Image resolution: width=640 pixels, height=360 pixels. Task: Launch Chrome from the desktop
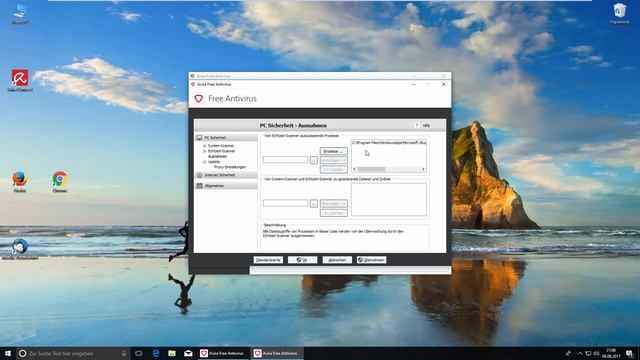point(60,182)
